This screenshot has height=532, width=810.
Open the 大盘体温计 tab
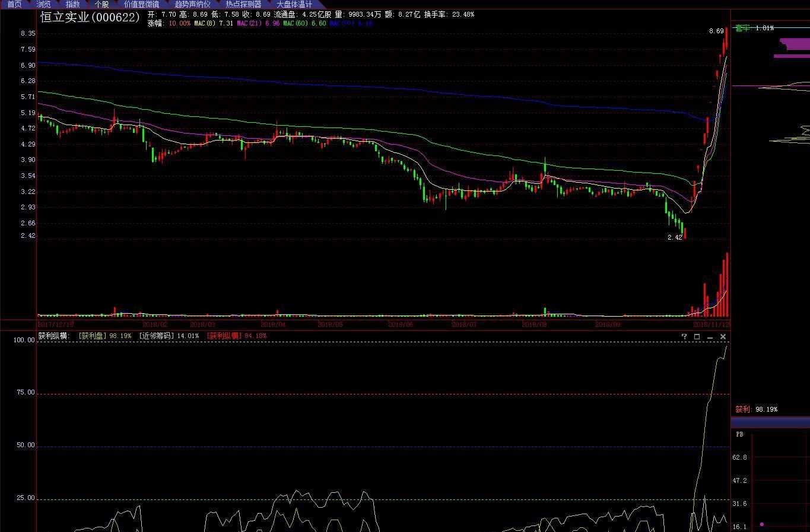coord(294,4)
